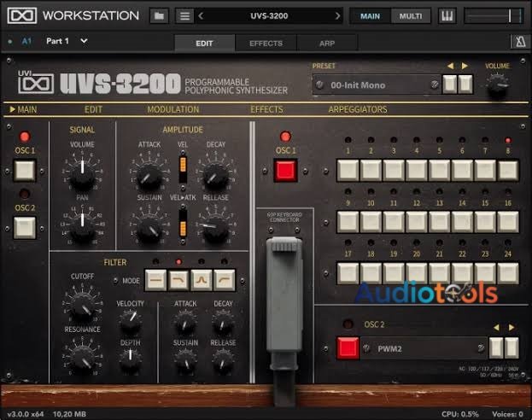Open the folder browser icon

click(x=159, y=15)
